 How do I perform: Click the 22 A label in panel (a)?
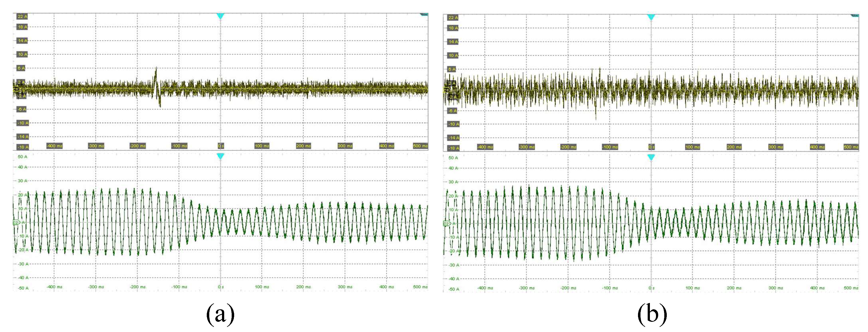[22, 17]
